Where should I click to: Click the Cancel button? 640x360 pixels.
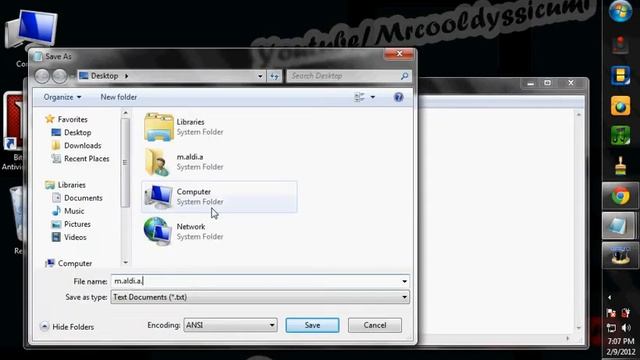[375, 325]
